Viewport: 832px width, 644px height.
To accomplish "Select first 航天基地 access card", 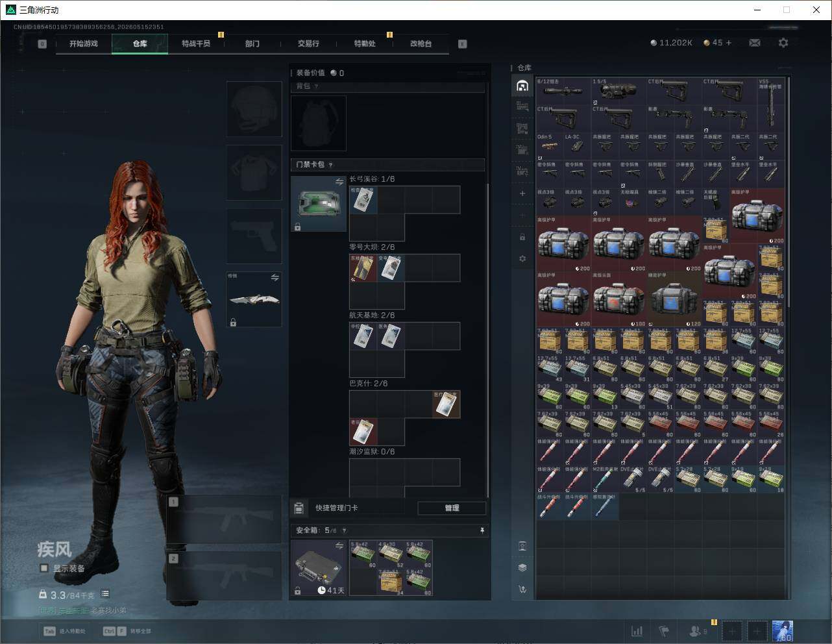I will click(363, 336).
